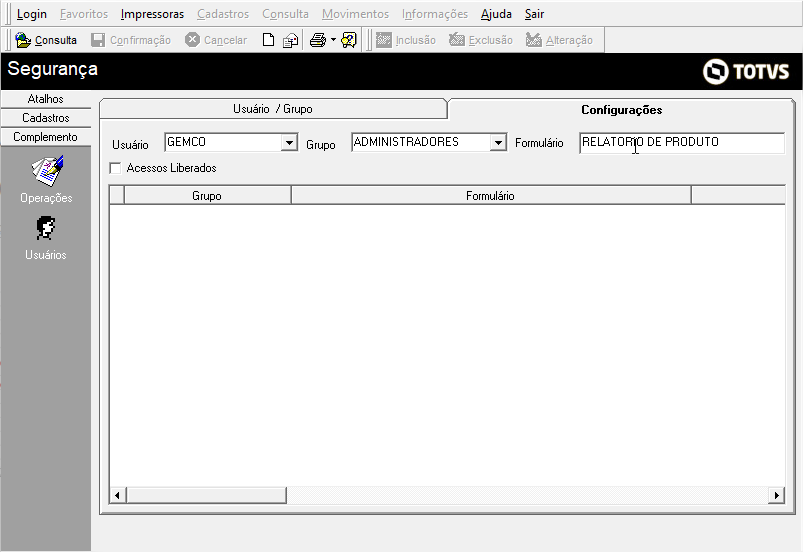Open the printer dropdown arrow
The image size is (803, 552).
333,40
